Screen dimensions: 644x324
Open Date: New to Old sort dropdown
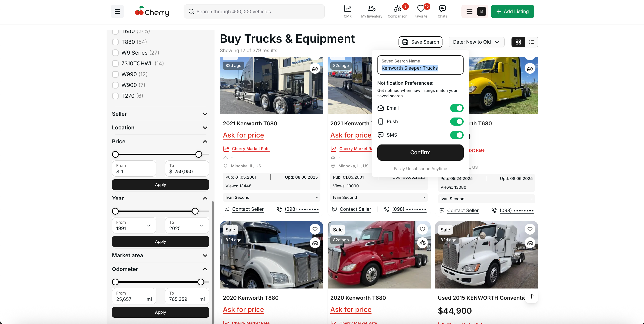[x=476, y=42]
